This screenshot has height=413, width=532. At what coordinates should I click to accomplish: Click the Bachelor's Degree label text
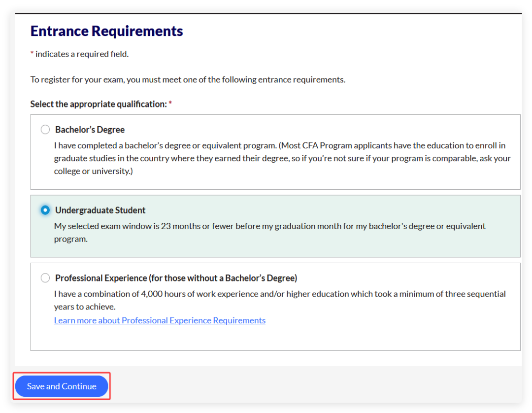pyautogui.click(x=90, y=130)
